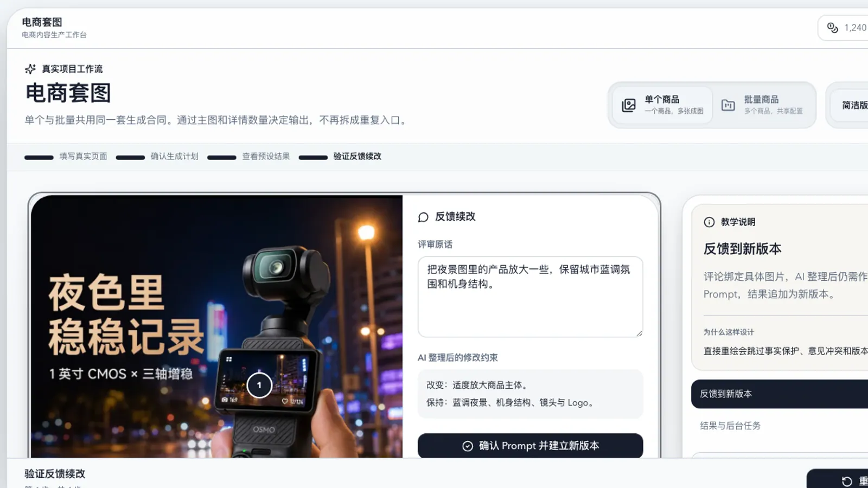
Task: Click the AI 整理后的修改约束 label
Action: pos(458,357)
